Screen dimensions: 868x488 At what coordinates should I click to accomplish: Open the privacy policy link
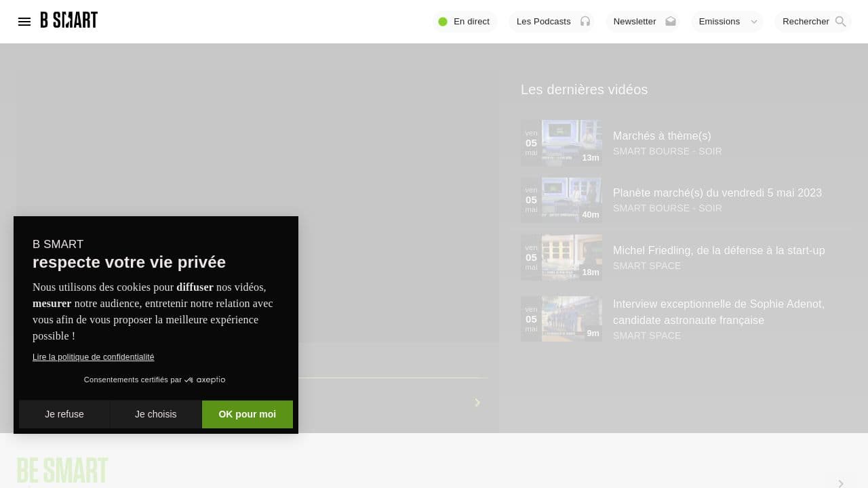93,357
